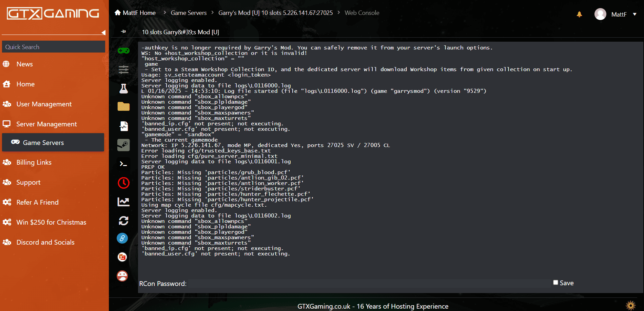Viewport: 644px width, 311px height.
Task: Click the MattF username label
Action: (x=619, y=14)
